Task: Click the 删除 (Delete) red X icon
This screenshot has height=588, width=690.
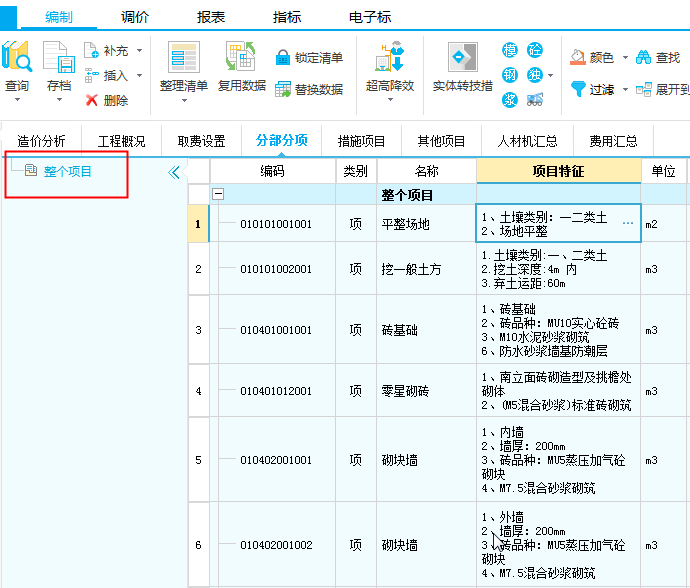Action: (92, 100)
